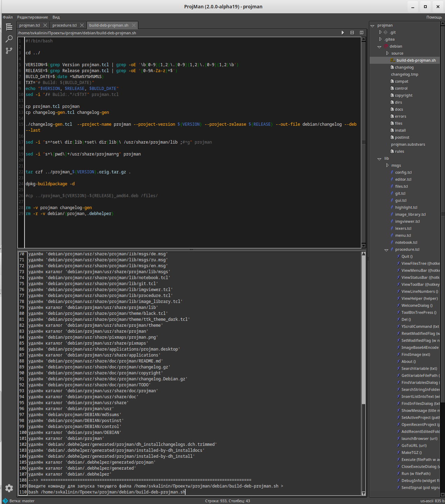This screenshot has height=504, width=445.
Task: Expand the msgs folder under lib
Action: pos(388,165)
